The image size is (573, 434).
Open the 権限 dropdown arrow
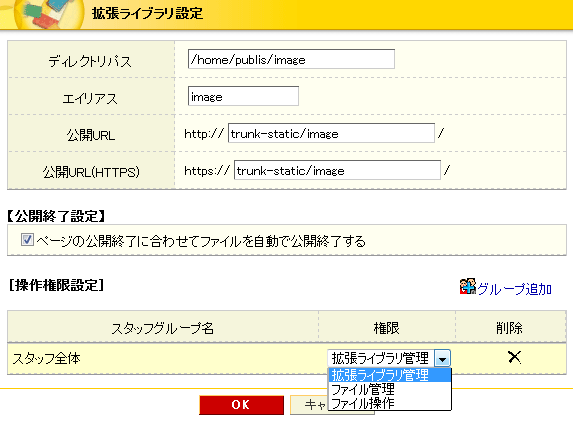tap(442, 358)
